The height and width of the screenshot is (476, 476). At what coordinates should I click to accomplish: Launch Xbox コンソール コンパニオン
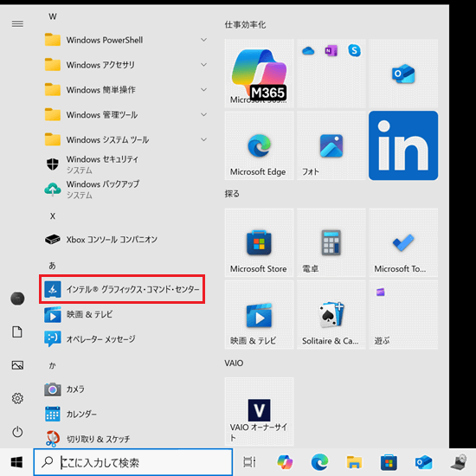125,239
